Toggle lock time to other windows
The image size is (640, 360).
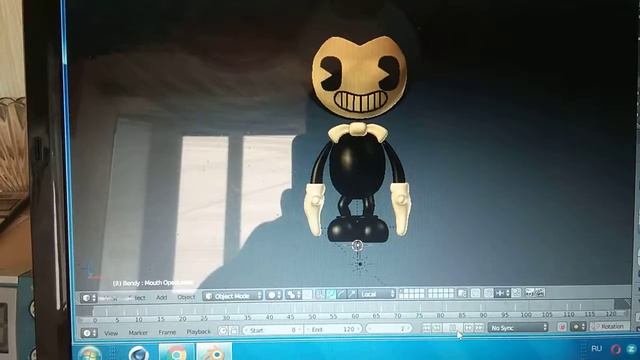(x=233, y=331)
